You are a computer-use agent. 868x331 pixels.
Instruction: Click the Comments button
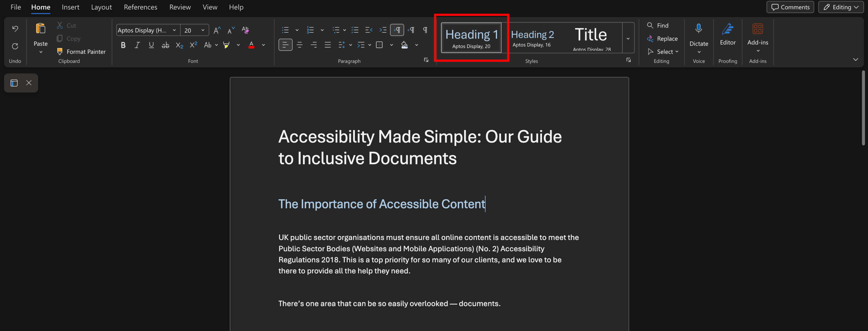point(790,7)
